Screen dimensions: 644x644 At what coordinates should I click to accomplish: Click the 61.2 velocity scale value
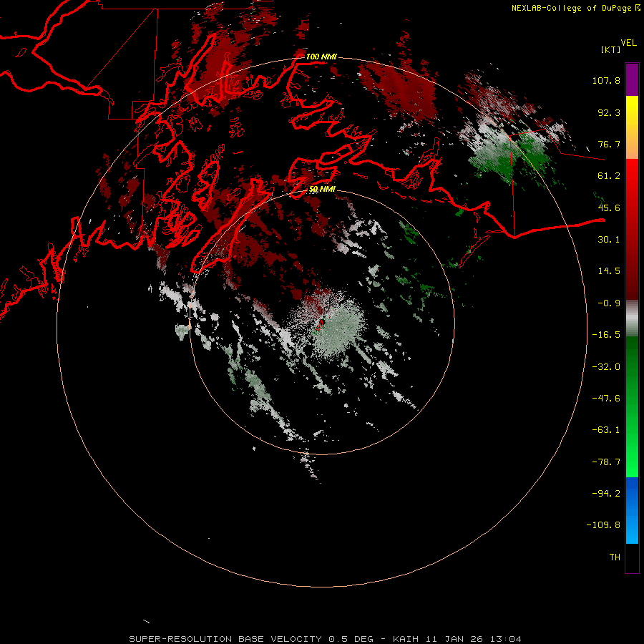[x=609, y=176]
